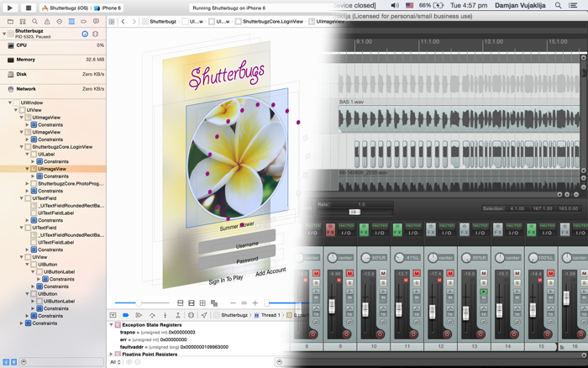The width and height of the screenshot is (588, 368).
Task: Solo mixer track 12
Action: pos(450,282)
